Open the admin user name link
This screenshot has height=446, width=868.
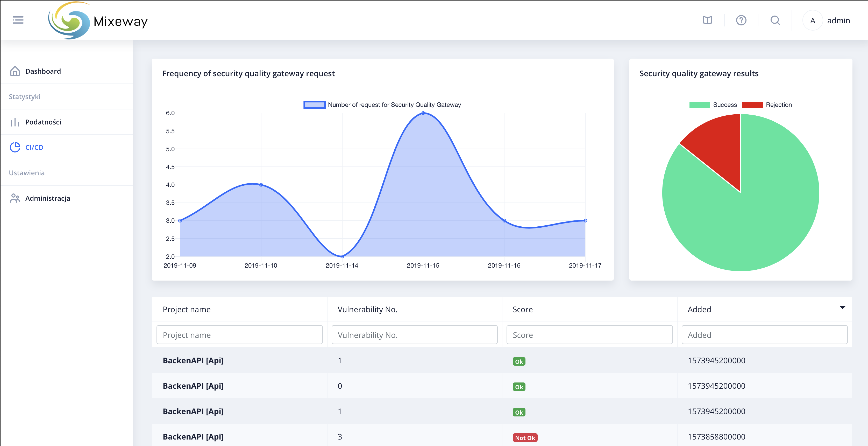click(838, 20)
